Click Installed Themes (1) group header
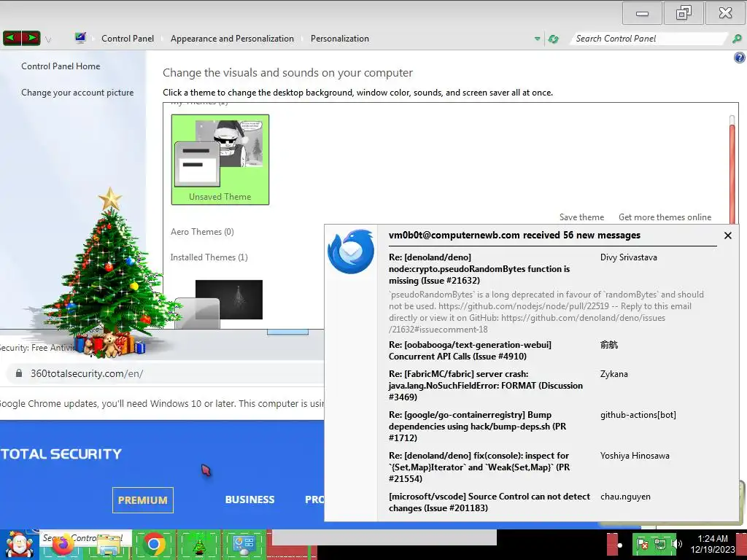Screen dimensions: 747x560 209,257
